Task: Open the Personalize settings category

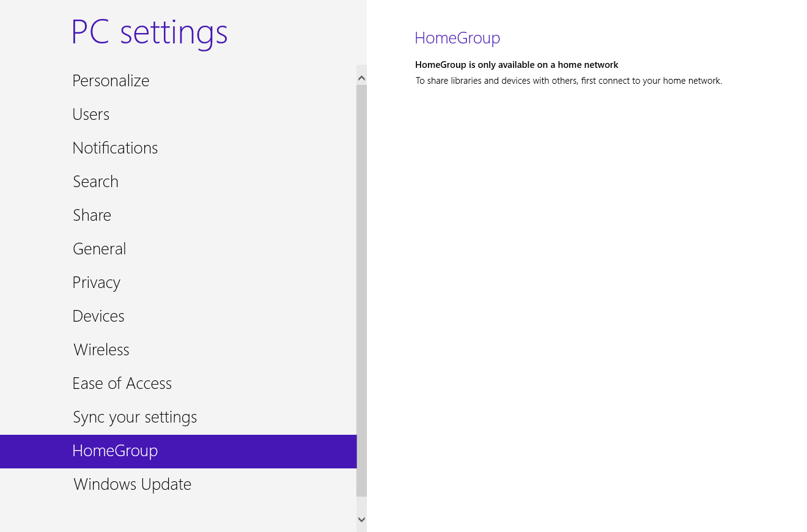Action: coord(178,81)
